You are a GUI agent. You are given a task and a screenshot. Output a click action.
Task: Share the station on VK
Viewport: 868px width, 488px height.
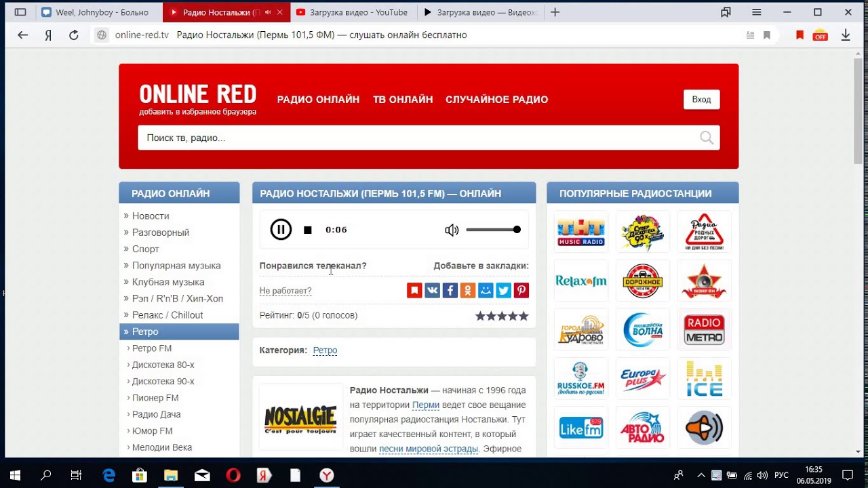pos(432,291)
